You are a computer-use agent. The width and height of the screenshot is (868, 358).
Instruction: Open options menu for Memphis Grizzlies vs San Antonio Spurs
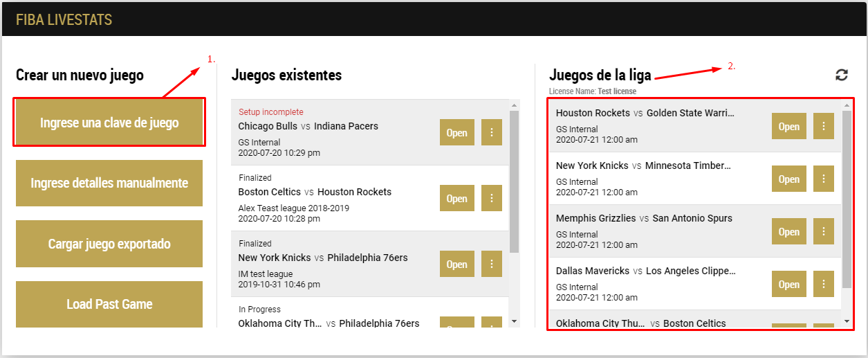823,232
